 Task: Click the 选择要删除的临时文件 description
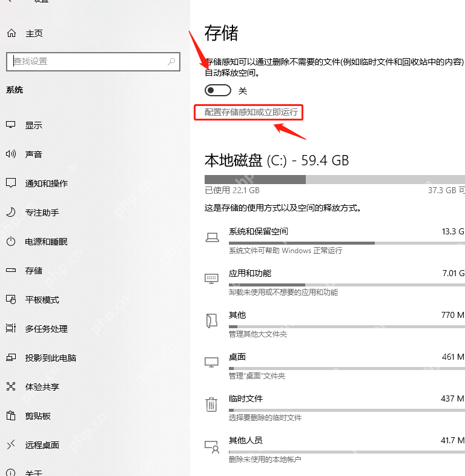pyautogui.click(x=265, y=418)
